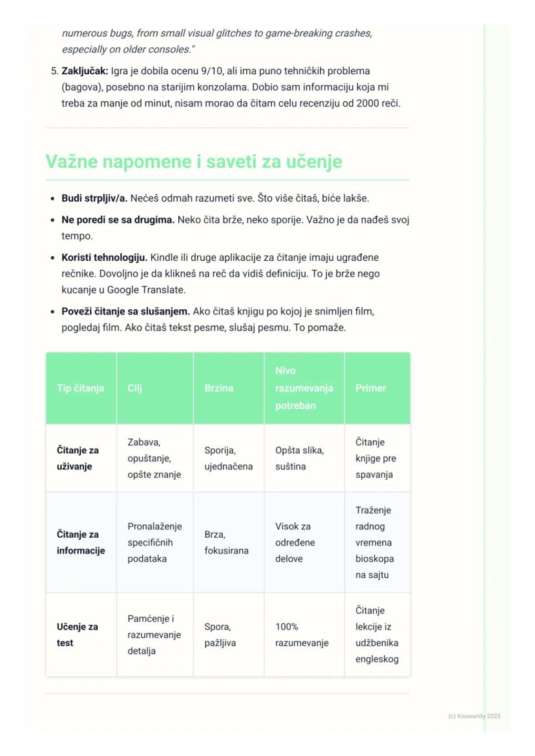Click the "Zabava, opuštanje, opšte znanje" cell
Viewport: 535px width, 756px height.
[x=154, y=458]
